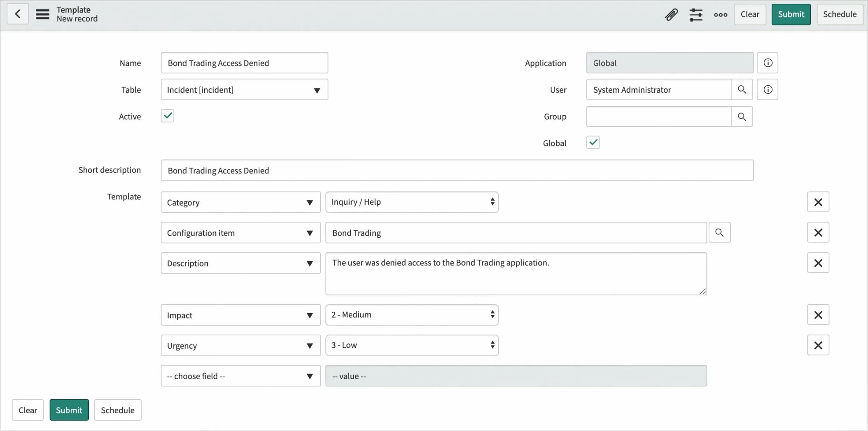Click the Schedule button
The width and height of the screenshot is (868, 431).
[x=839, y=14]
